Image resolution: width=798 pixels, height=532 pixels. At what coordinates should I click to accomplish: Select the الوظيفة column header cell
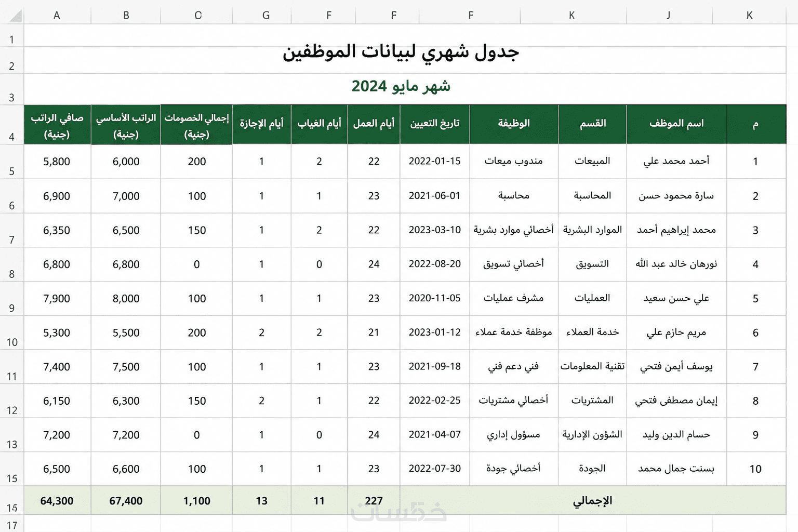[x=514, y=124]
